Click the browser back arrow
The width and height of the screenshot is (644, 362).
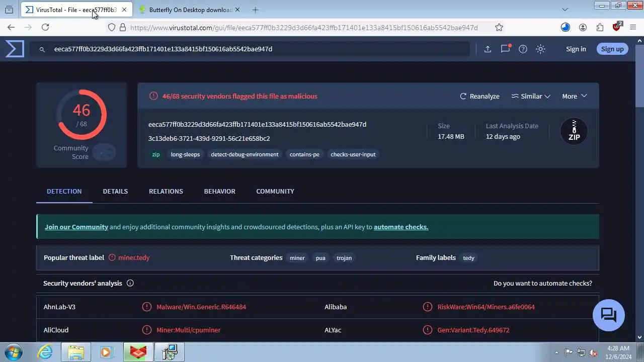click(11, 28)
